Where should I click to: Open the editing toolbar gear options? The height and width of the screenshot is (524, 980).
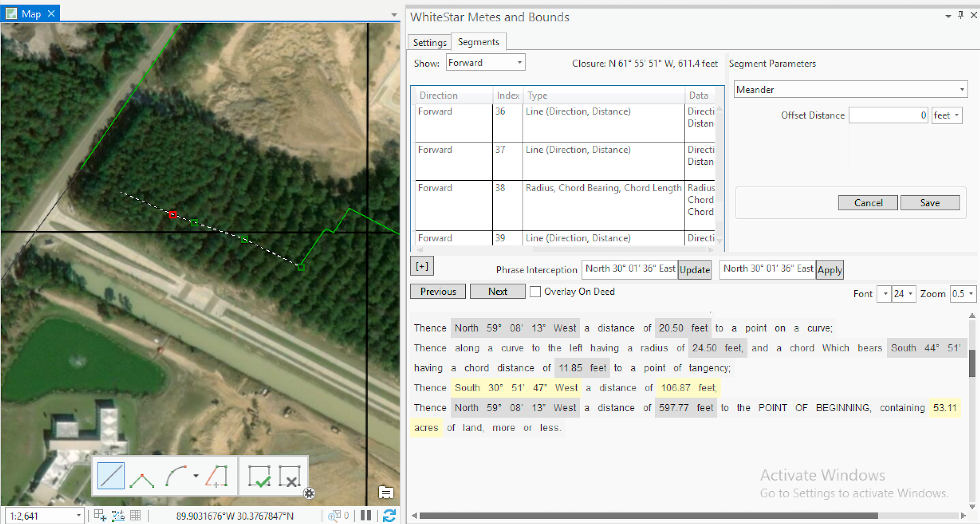click(309, 493)
